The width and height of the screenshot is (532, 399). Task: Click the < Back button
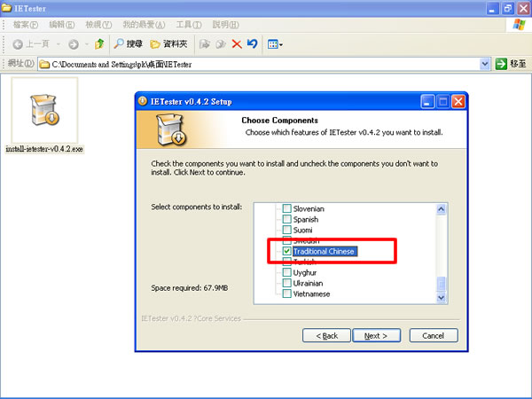pyautogui.click(x=326, y=335)
